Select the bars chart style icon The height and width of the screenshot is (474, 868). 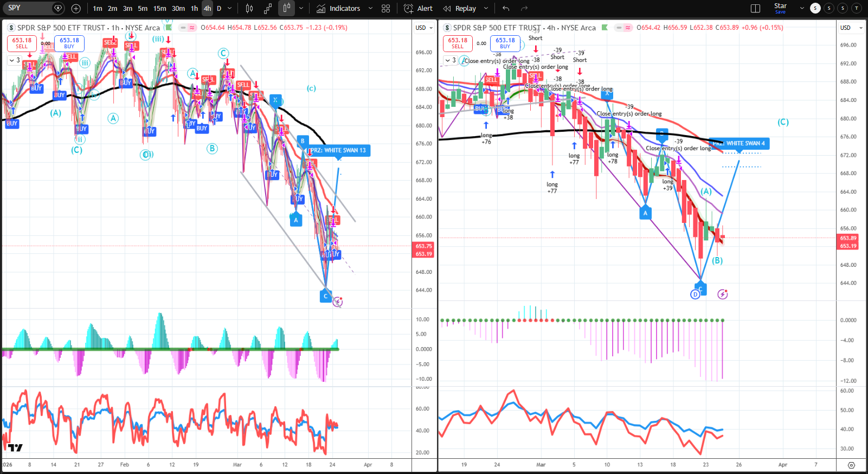pos(249,8)
